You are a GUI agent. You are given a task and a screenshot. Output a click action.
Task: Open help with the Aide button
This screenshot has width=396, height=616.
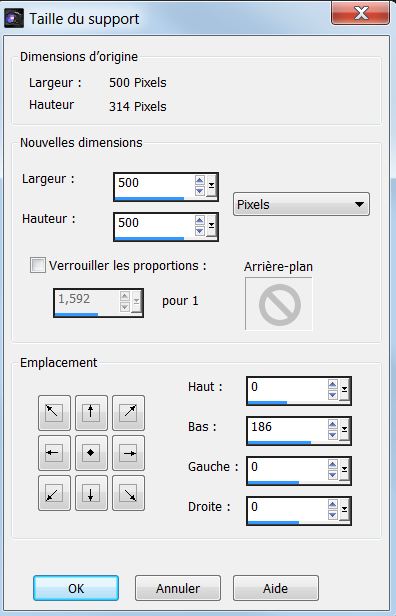276,588
